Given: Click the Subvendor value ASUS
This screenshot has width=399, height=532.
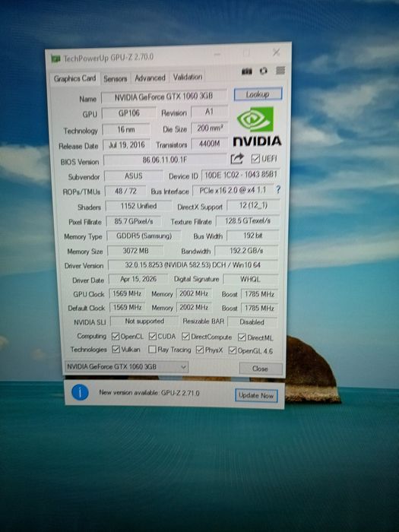Looking at the screenshot, I should (x=134, y=176).
